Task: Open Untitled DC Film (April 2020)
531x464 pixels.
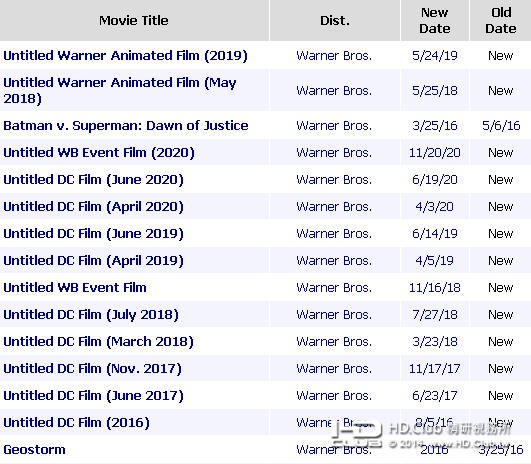Action: (x=93, y=207)
